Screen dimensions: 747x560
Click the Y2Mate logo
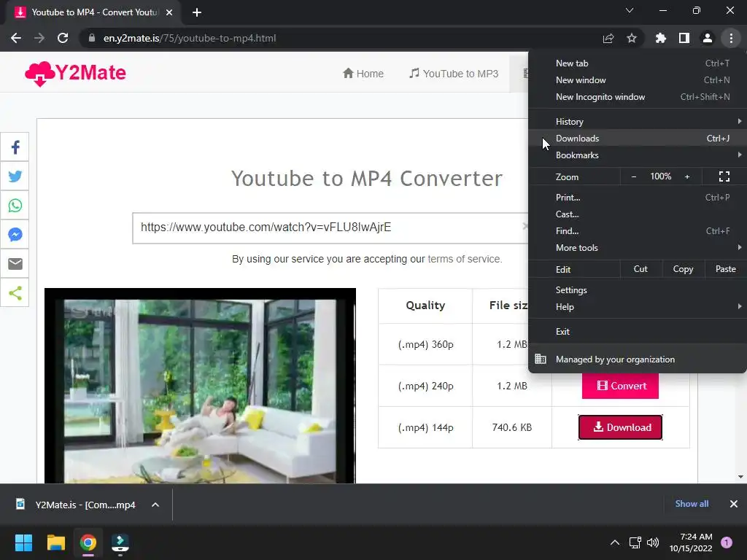(75, 74)
